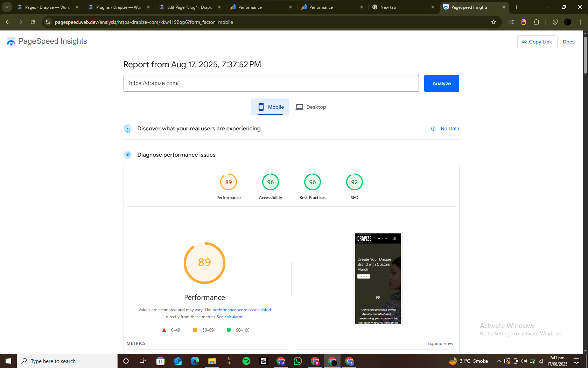Reload the page with refresh icon
588x368 pixels.
[x=33, y=22]
